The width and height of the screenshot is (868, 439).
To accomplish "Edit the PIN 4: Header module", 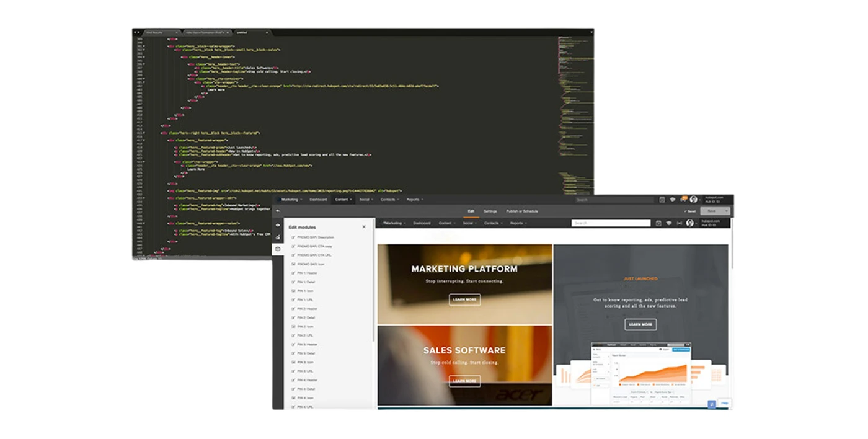I will [x=304, y=380].
